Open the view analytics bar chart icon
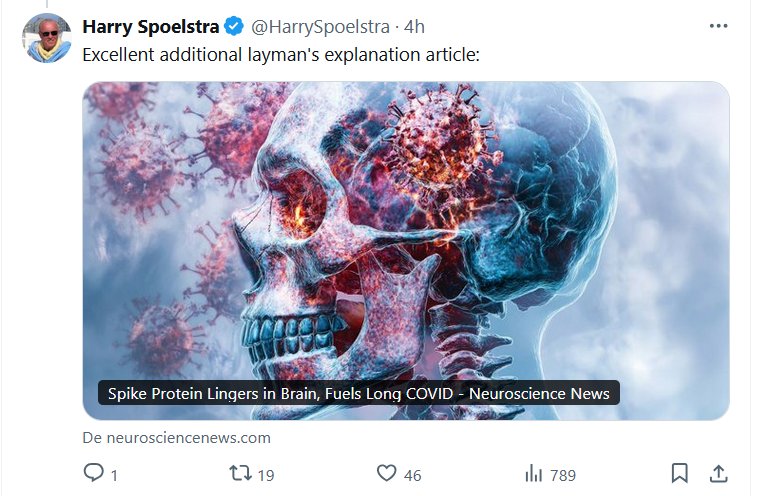 pyautogui.click(x=533, y=473)
